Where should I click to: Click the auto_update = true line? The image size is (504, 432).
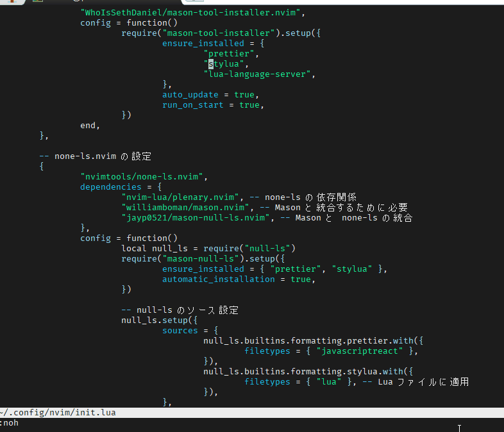pyautogui.click(x=210, y=95)
